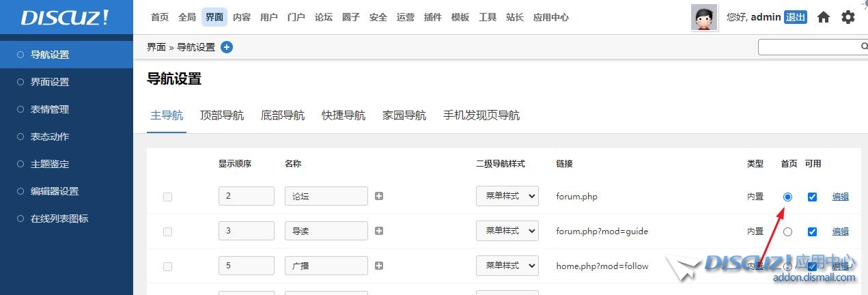Image resolution: width=868 pixels, height=295 pixels.
Task: Open the settings gear icon
Action: (x=848, y=17)
